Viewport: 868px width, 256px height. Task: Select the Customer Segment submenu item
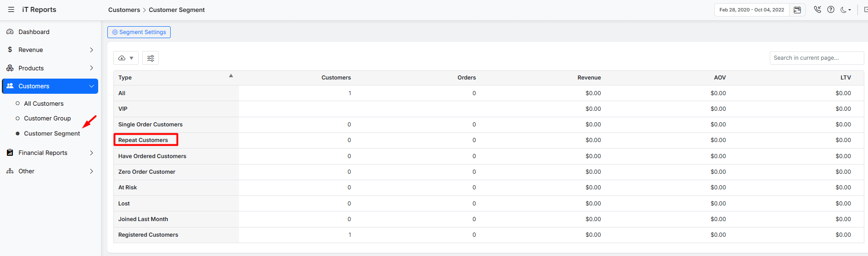pos(52,133)
